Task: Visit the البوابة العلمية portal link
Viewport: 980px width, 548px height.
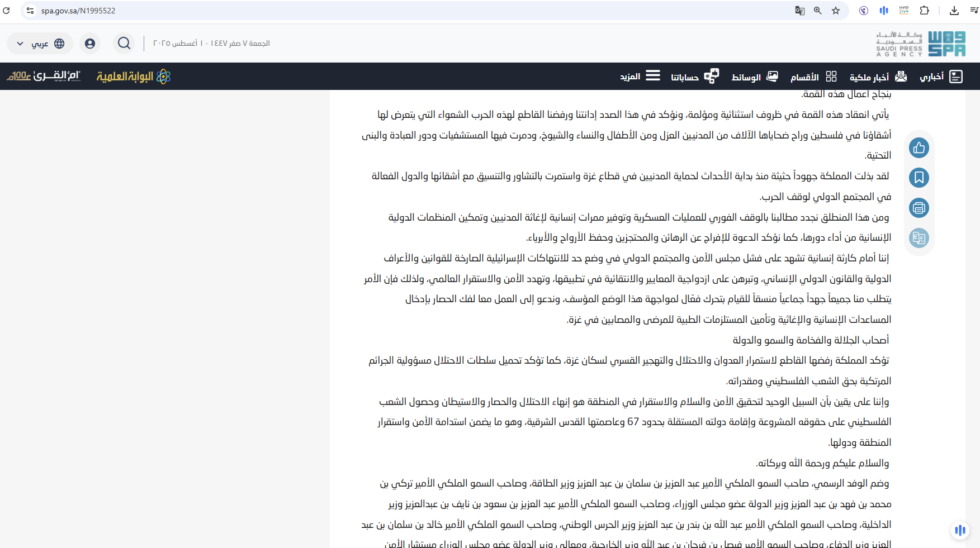Action: click(x=132, y=76)
